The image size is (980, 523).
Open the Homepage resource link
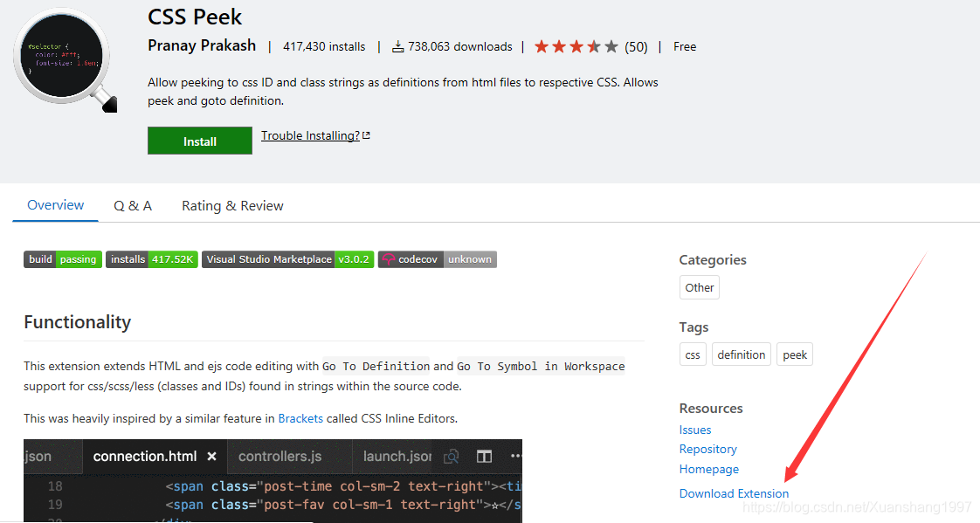[708, 469]
